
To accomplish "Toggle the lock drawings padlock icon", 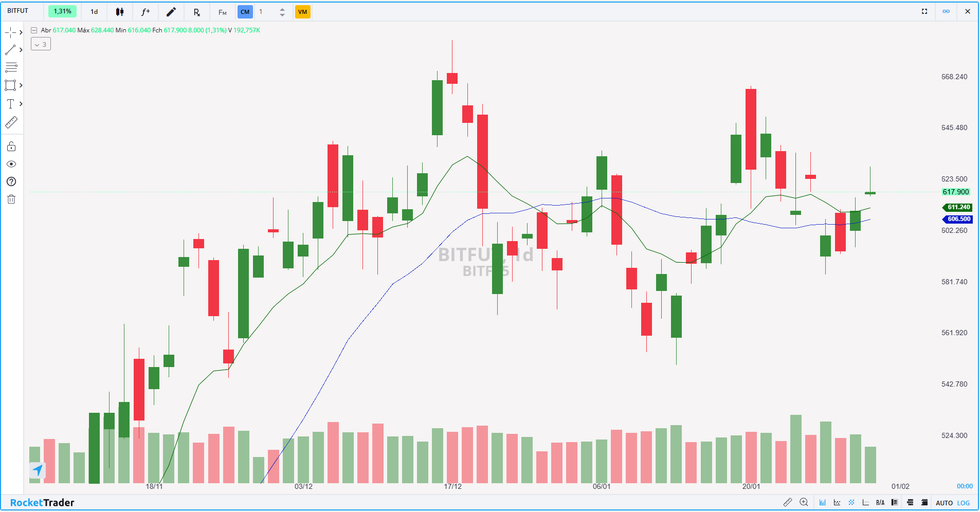I will pyautogui.click(x=11, y=147).
